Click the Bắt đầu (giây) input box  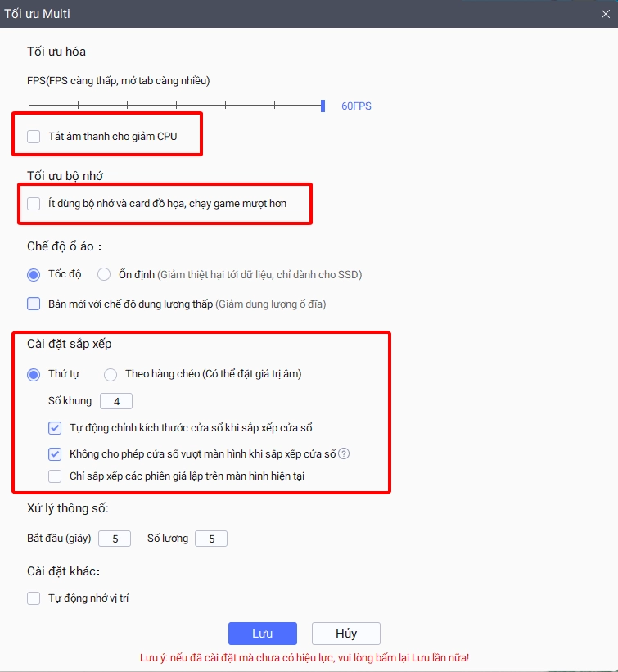(115, 539)
